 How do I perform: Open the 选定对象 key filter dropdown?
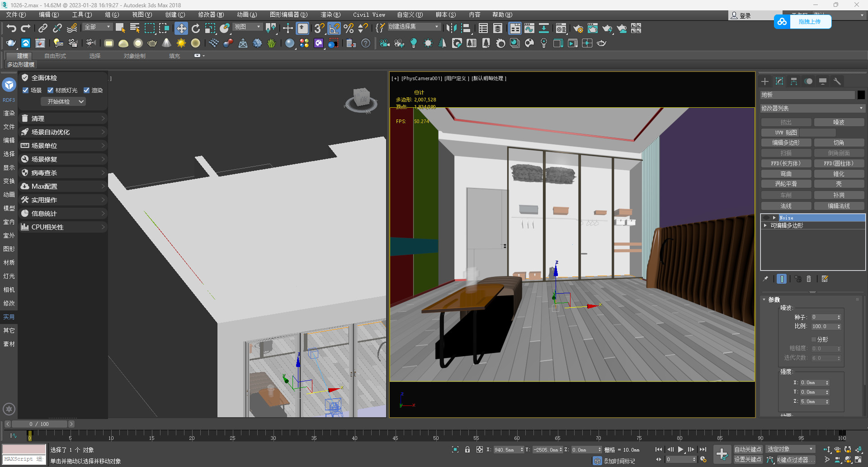click(790, 449)
